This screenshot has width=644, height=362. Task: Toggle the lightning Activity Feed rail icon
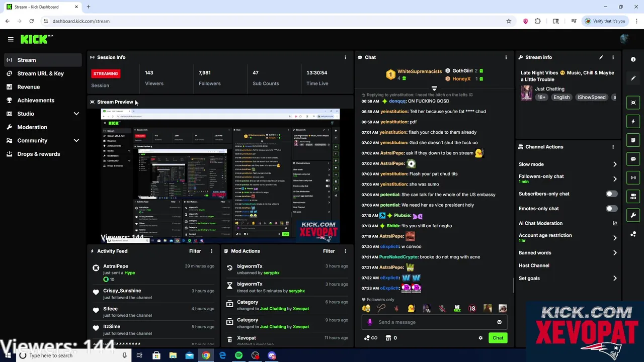pyautogui.click(x=633, y=121)
